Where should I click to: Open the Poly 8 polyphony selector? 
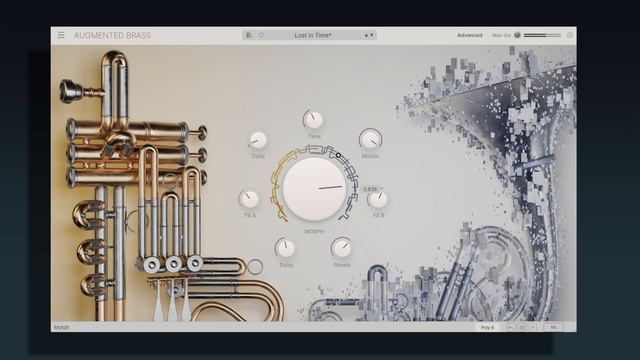pyautogui.click(x=487, y=327)
